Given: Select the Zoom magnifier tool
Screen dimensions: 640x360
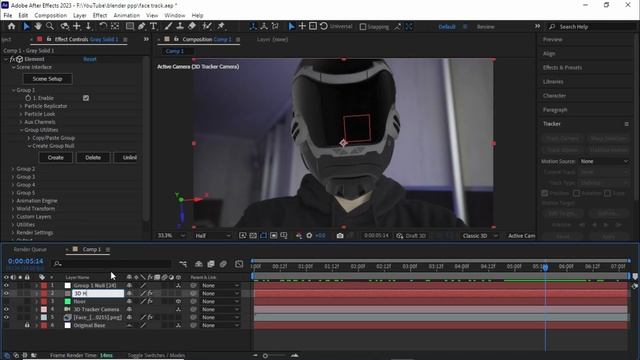Looking at the screenshot, I should tap(50, 26).
